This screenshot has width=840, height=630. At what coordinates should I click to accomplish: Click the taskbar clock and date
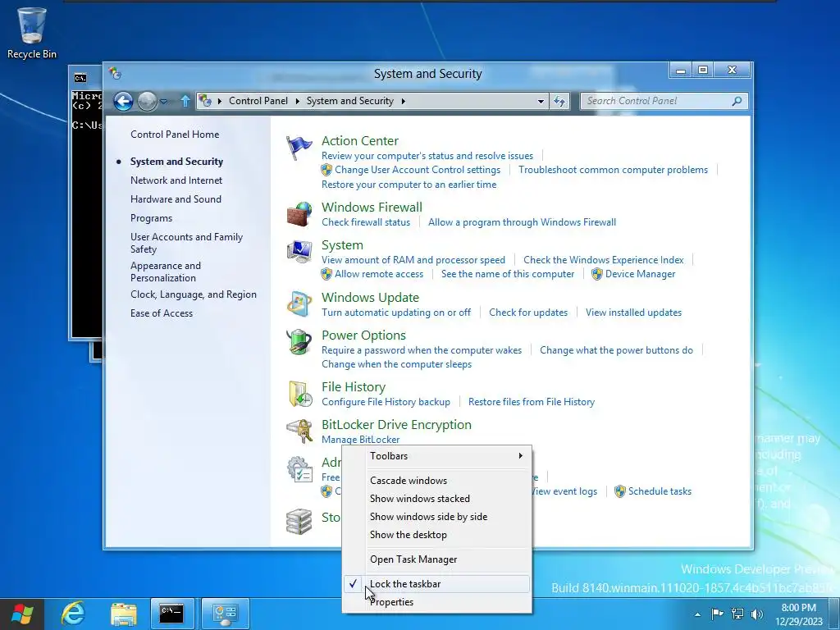[798, 614]
